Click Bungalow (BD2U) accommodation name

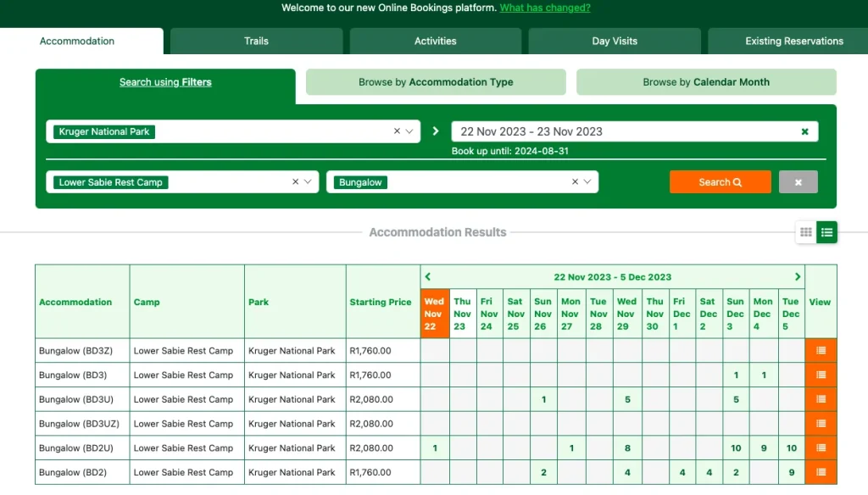(x=75, y=448)
